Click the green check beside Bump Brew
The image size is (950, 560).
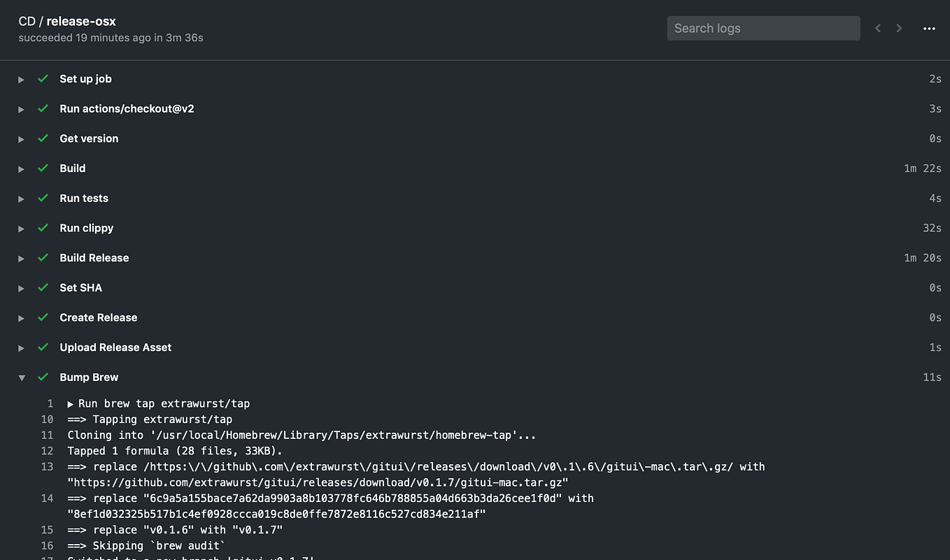[x=43, y=377]
